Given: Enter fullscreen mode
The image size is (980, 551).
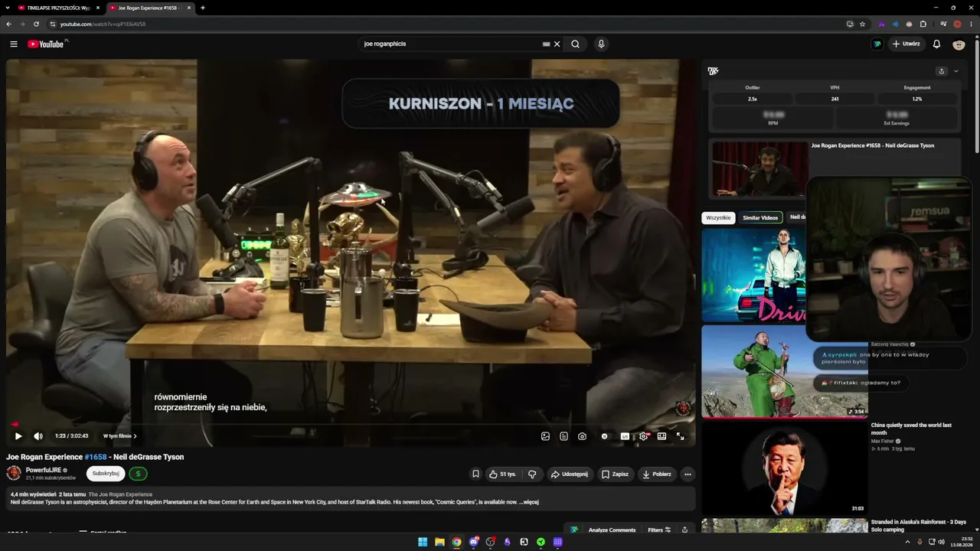Looking at the screenshot, I should coord(680,436).
